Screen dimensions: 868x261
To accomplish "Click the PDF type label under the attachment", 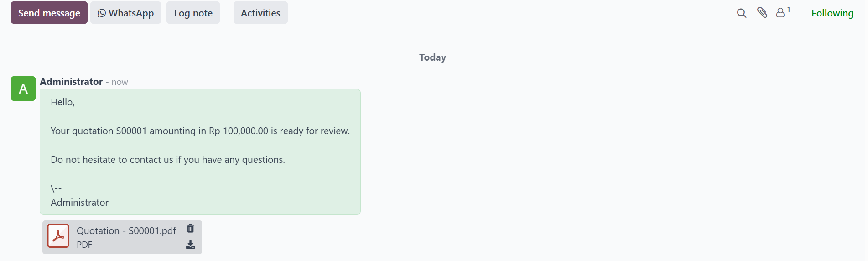I will pos(84,245).
